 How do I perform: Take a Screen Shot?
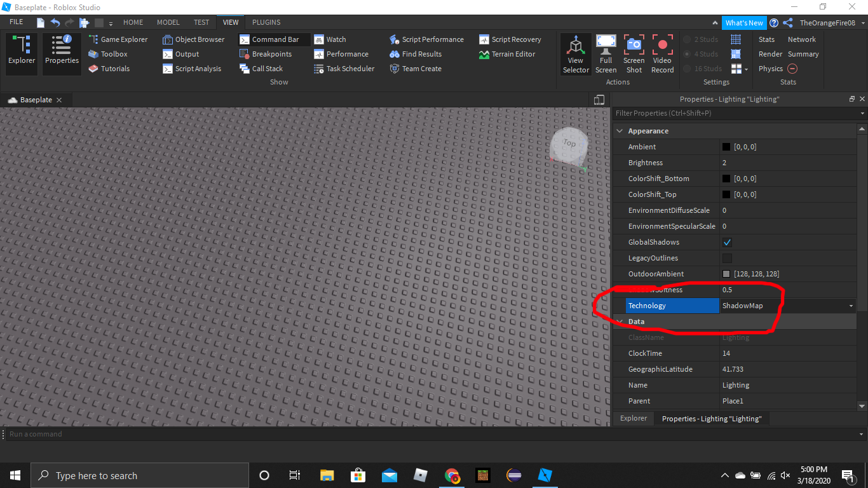[x=634, y=54]
